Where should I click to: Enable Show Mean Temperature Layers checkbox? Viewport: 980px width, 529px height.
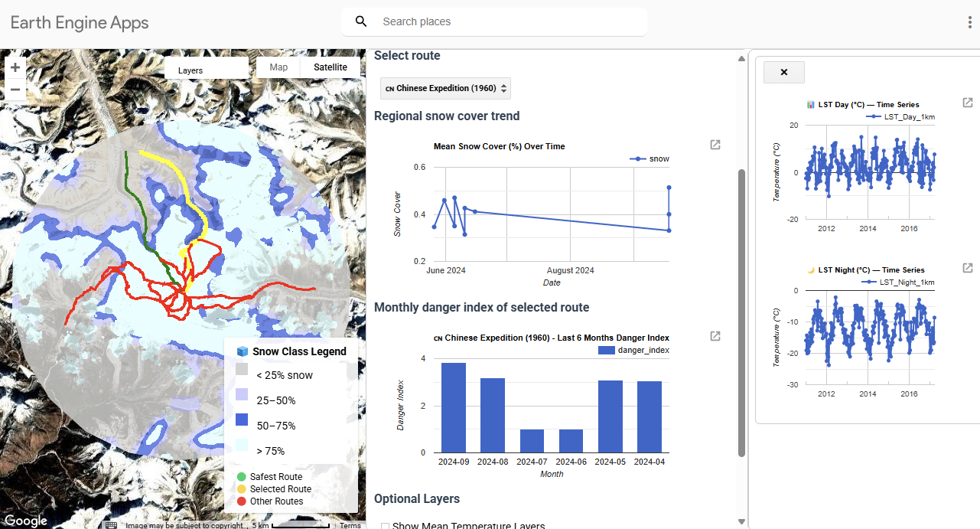click(385, 526)
